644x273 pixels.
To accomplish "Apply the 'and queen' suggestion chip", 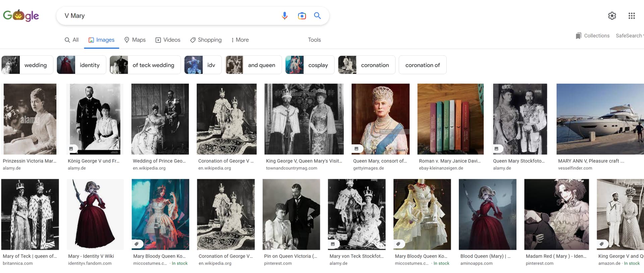I will pos(254,65).
